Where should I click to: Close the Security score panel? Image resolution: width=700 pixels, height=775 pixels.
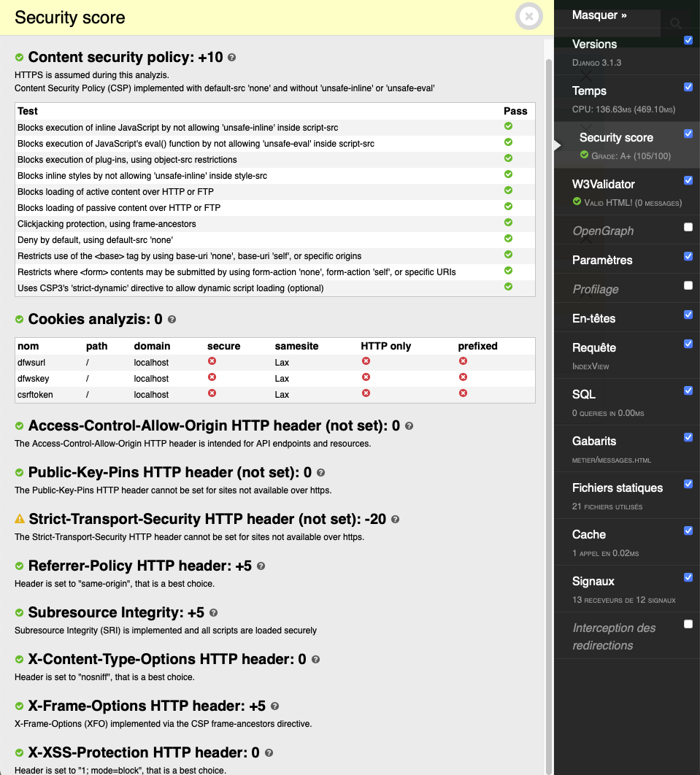tap(528, 17)
